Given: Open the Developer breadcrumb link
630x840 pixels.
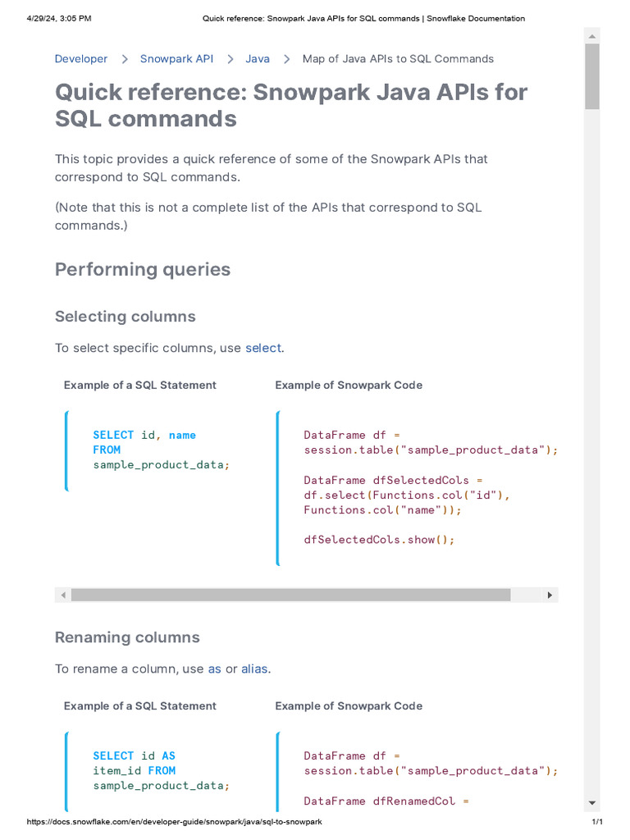Looking at the screenshot, I should pos(80,59).
